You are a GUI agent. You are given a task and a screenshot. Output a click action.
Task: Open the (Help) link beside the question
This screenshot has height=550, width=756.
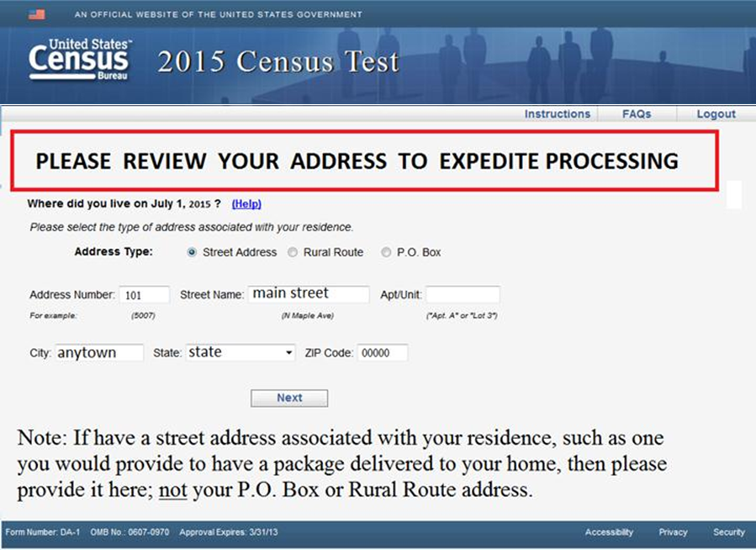click(246, 204)
